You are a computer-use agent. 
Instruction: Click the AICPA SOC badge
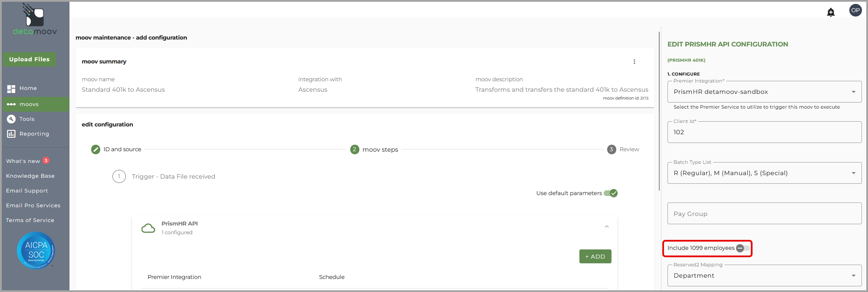coord(36,250)
